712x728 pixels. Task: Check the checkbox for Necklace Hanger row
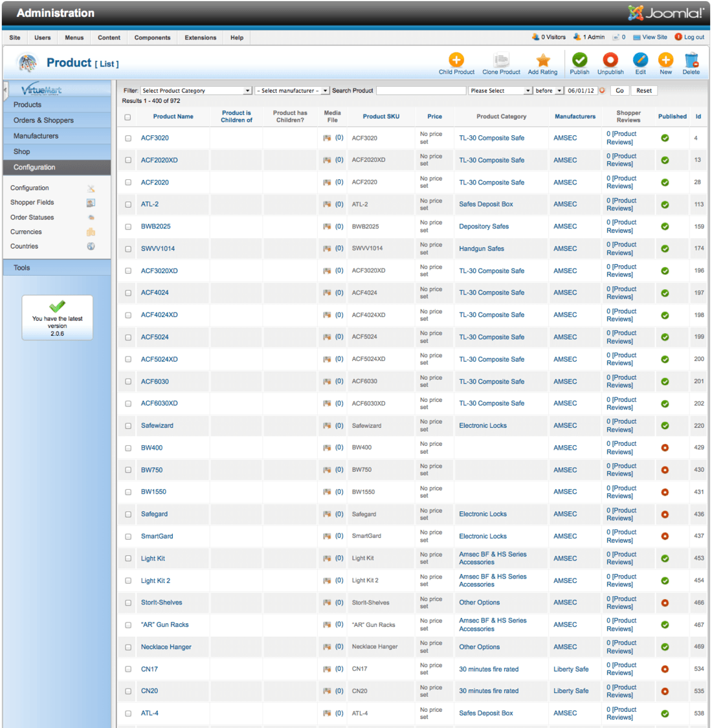point(128,647)
